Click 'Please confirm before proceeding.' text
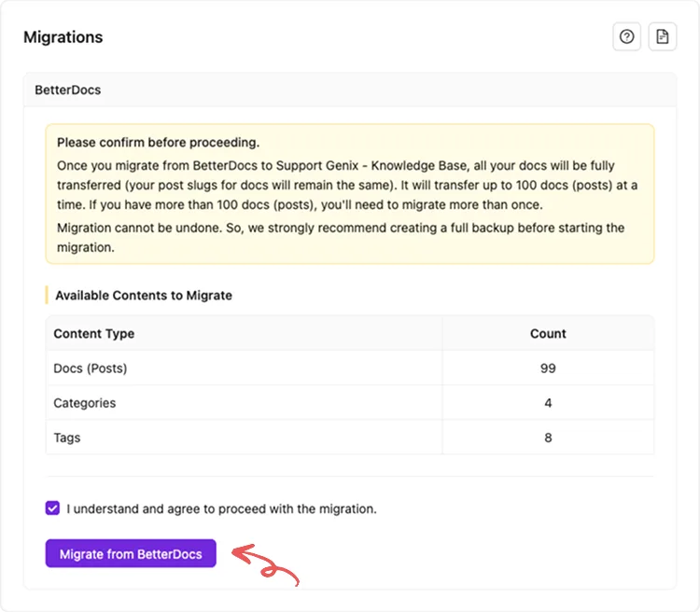Viewport: 700px width, 612px height. (x=158, y=143)
